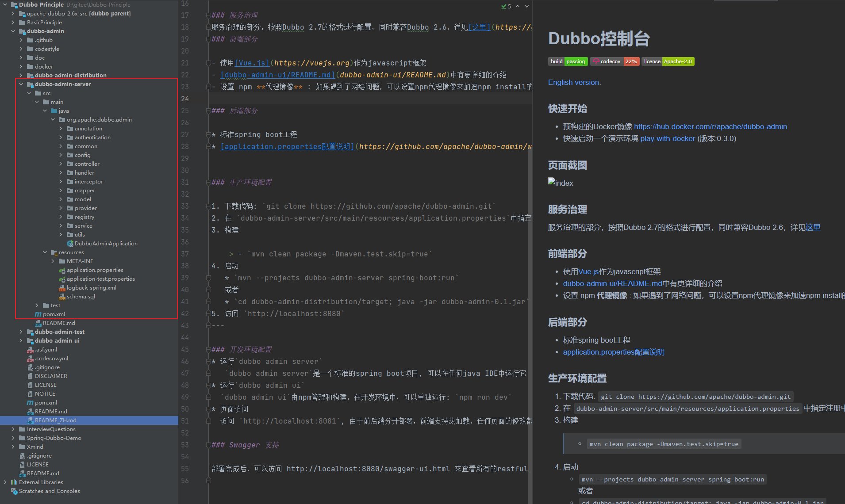Open the Docker hub dubbo-admin link

coord(711,126)
